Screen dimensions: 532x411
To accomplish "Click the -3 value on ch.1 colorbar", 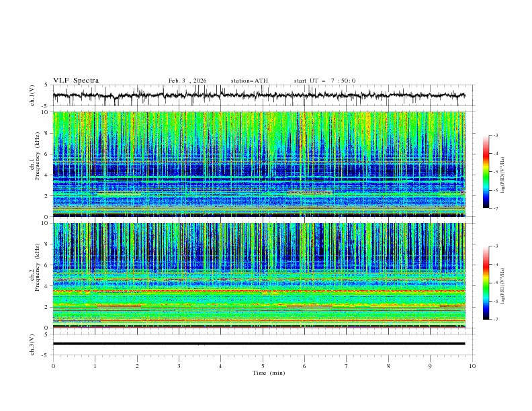I will tap(496, 136).
